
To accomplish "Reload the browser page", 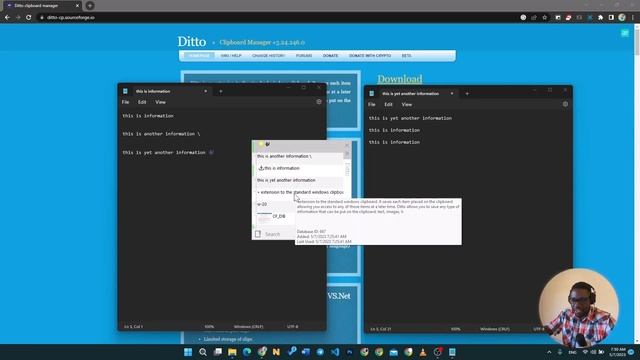I will click(29, 18).
